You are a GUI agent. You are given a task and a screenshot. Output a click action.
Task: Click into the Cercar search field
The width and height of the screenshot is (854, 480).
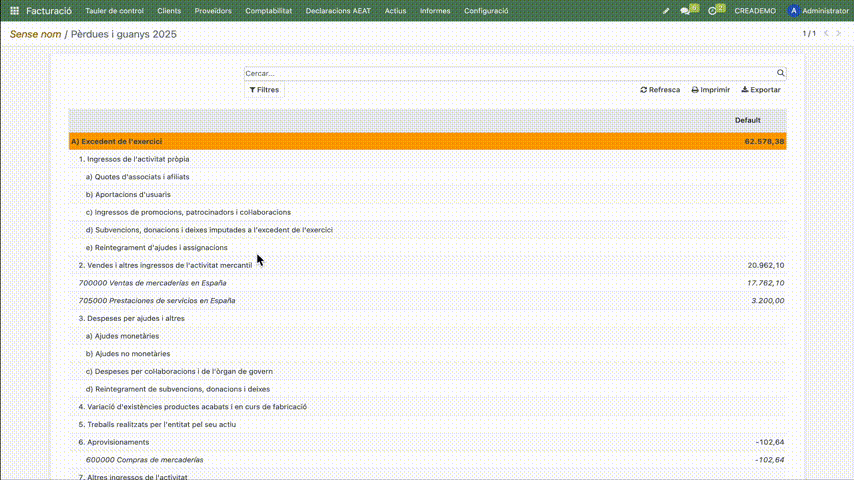coord(510,73)
